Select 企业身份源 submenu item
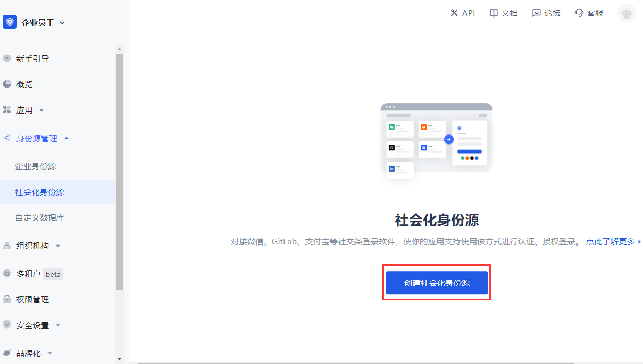The image size is (643, 364). (36, 166)
